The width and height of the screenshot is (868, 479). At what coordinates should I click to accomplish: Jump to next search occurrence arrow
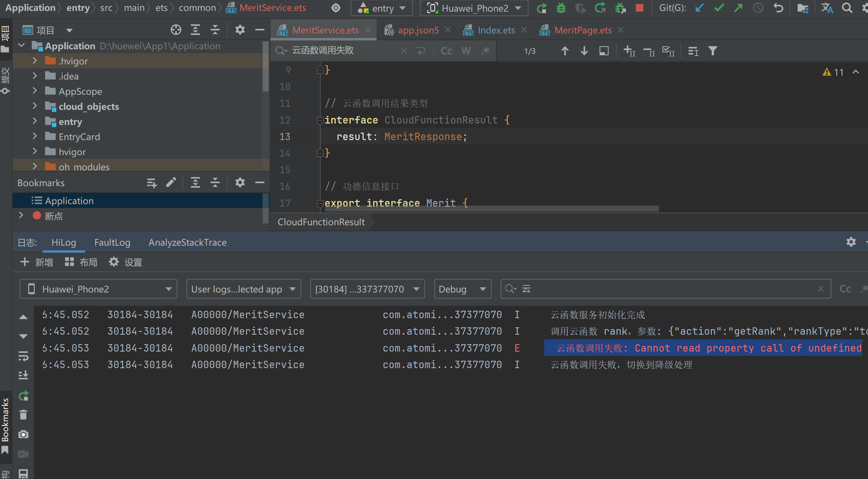click(584, 51)
